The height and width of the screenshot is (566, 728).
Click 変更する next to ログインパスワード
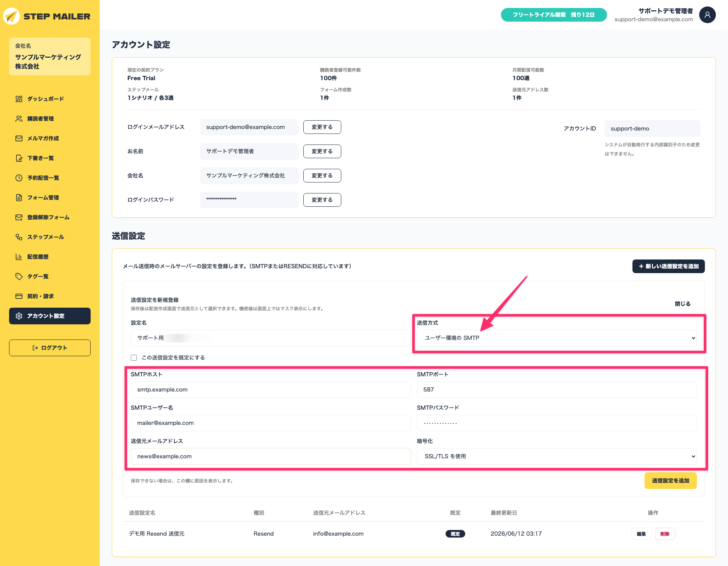(x=322, y=200)
